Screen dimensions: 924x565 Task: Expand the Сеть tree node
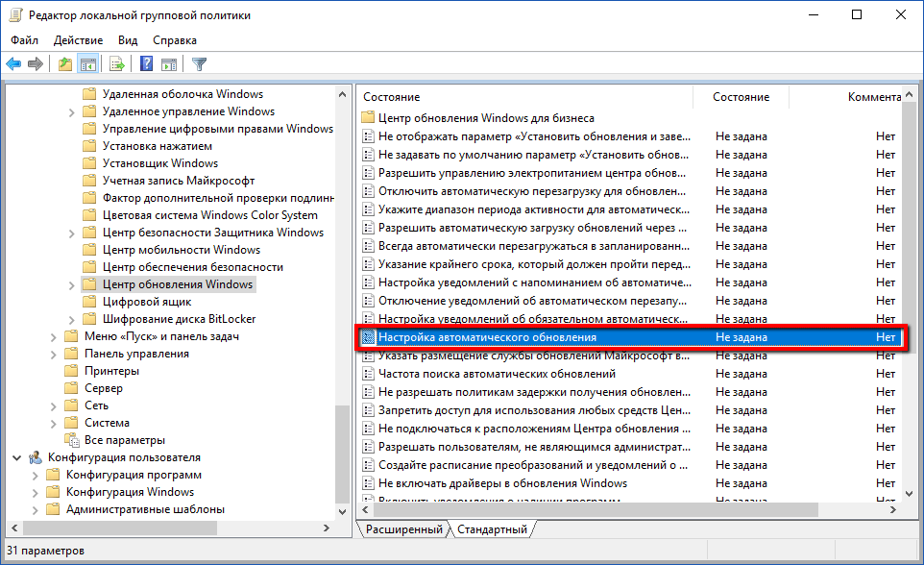[53, 405]
